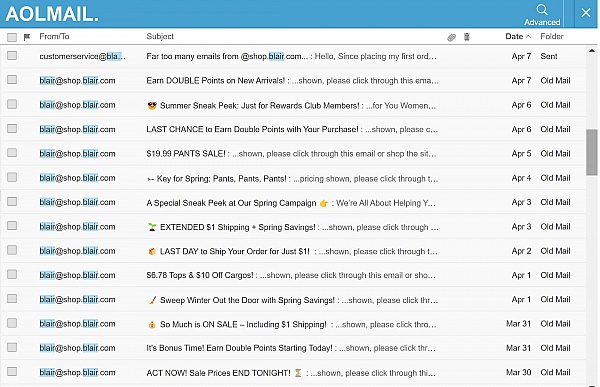Open EXTENDED $1 Shipping Spring Savings email
This screenshot has height=387, width=600.
[x=293, y=227]
